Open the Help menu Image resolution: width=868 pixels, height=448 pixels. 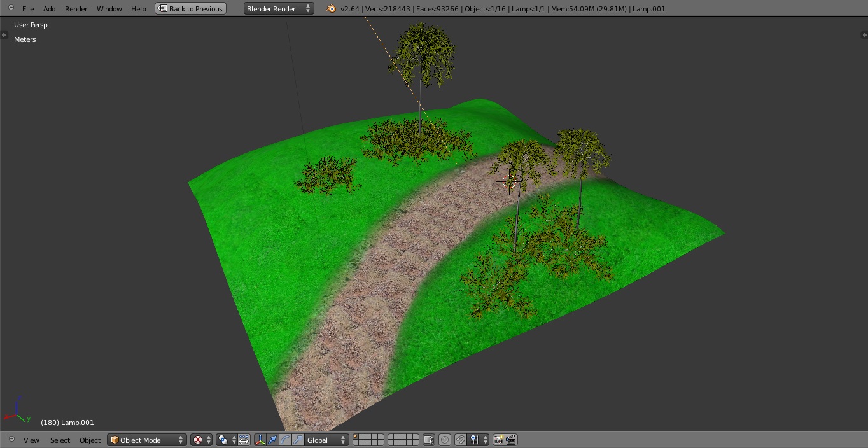pos(139,9)
